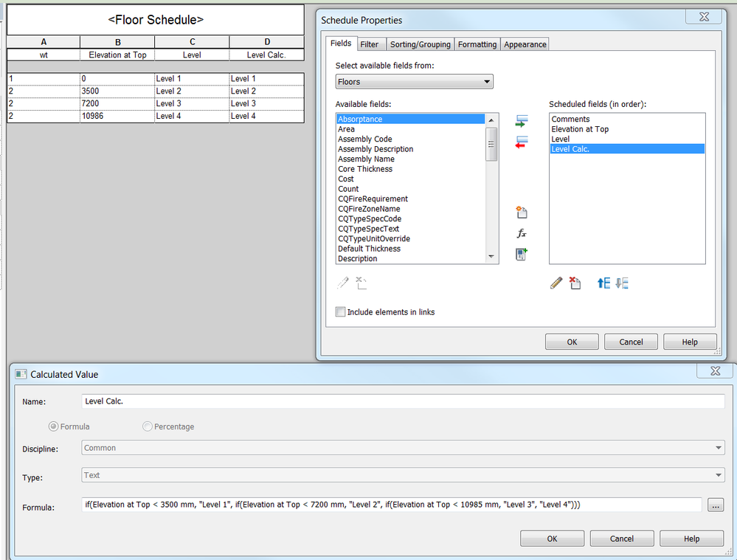Click OK in Calculated Value dialog
737x560 pixels.
tap(552, 539)
